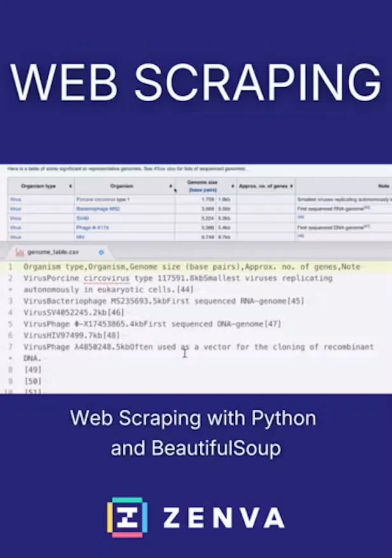Click the '[49]' line in the editor

coord(32,370)
